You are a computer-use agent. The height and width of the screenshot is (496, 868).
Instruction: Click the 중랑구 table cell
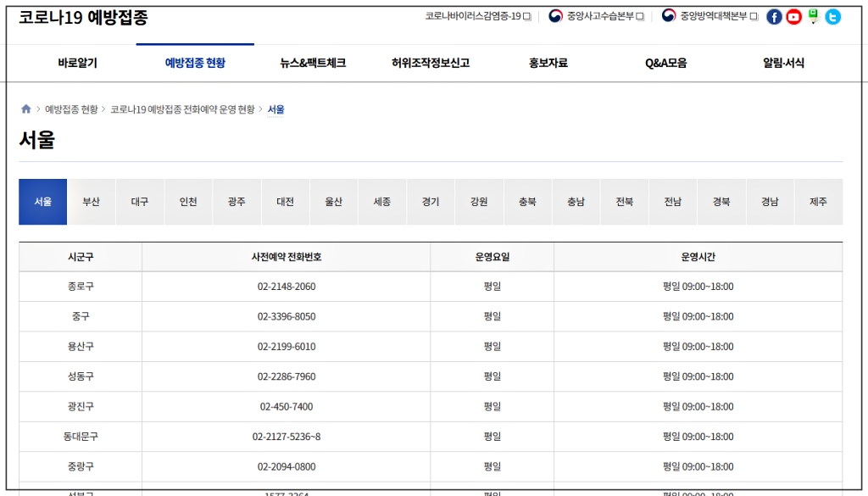click(x=81, y=466)
